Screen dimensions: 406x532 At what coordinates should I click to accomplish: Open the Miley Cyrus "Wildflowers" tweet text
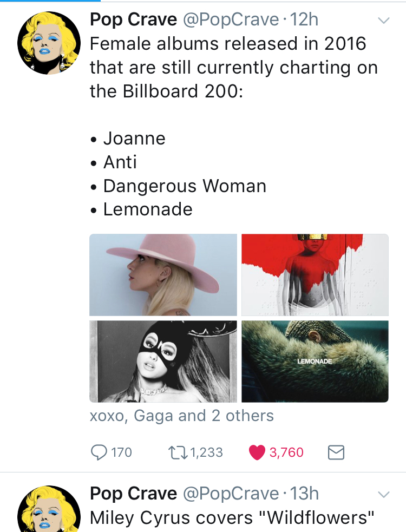coord(232,518)
